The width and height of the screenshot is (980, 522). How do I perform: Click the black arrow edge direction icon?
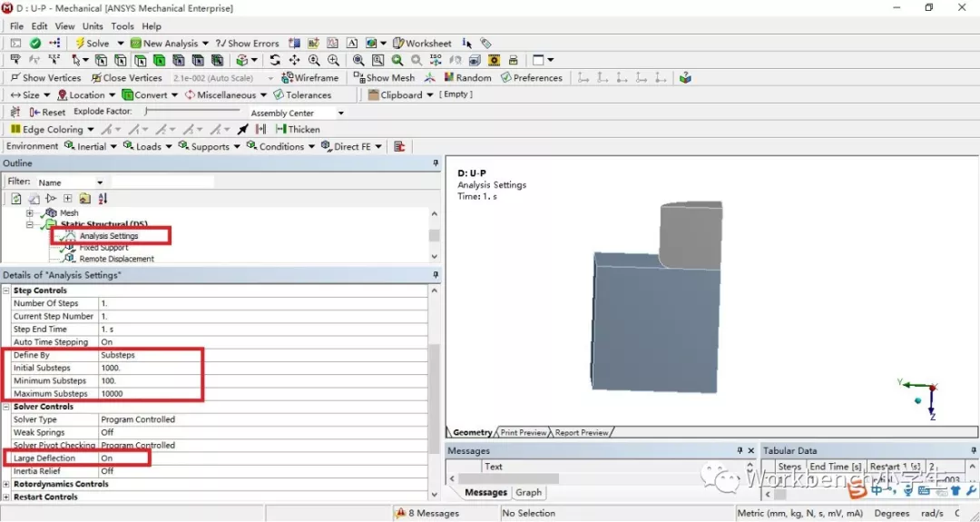tap(242, 130)
